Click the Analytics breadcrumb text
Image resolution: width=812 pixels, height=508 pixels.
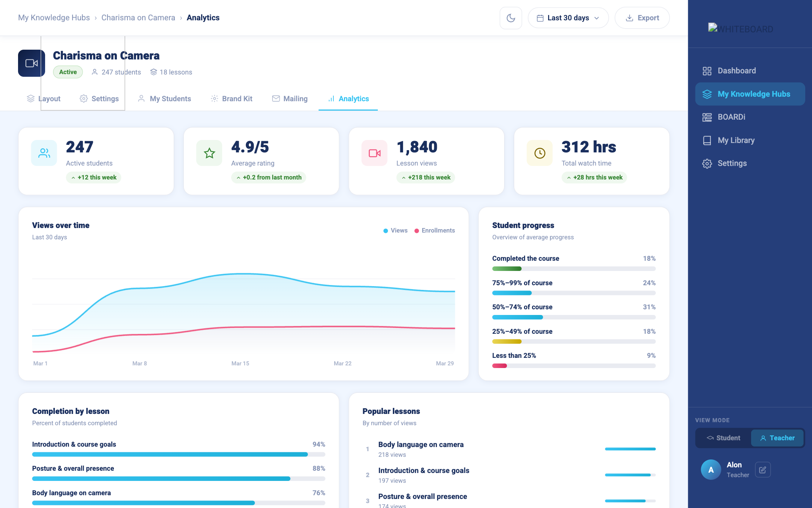pos(203,18)
